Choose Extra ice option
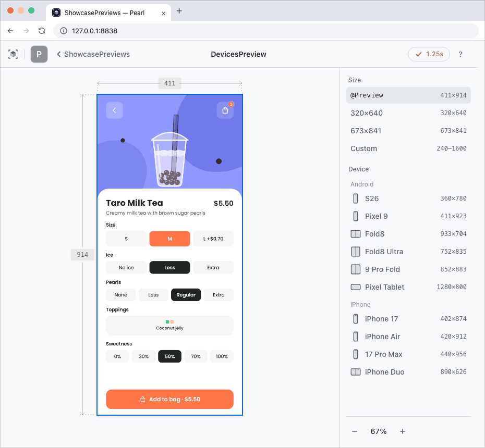 click(213, 268)
